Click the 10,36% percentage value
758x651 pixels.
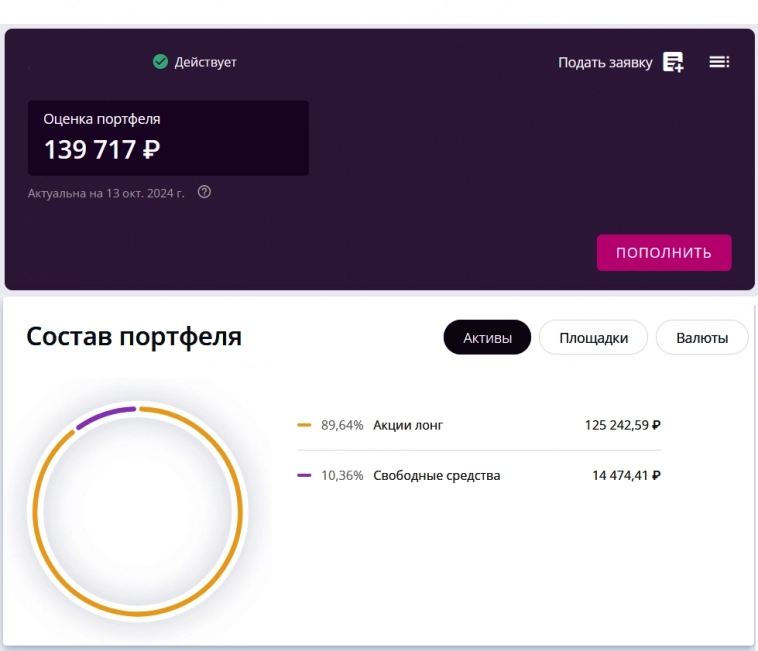pyautogui.click(x=342, y=476)
